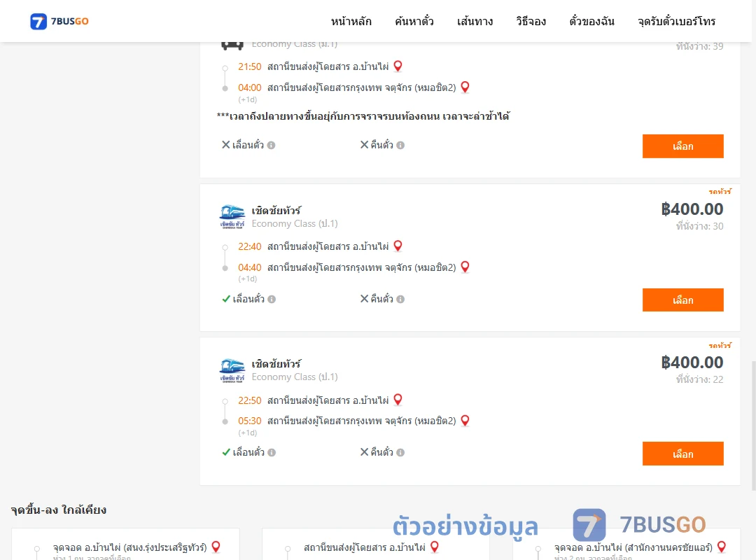Click info icon next to เลื่อนตั๋ว on 22:50 trip
This screenshot has height=560, width=756.
click(x=272, y=452)
